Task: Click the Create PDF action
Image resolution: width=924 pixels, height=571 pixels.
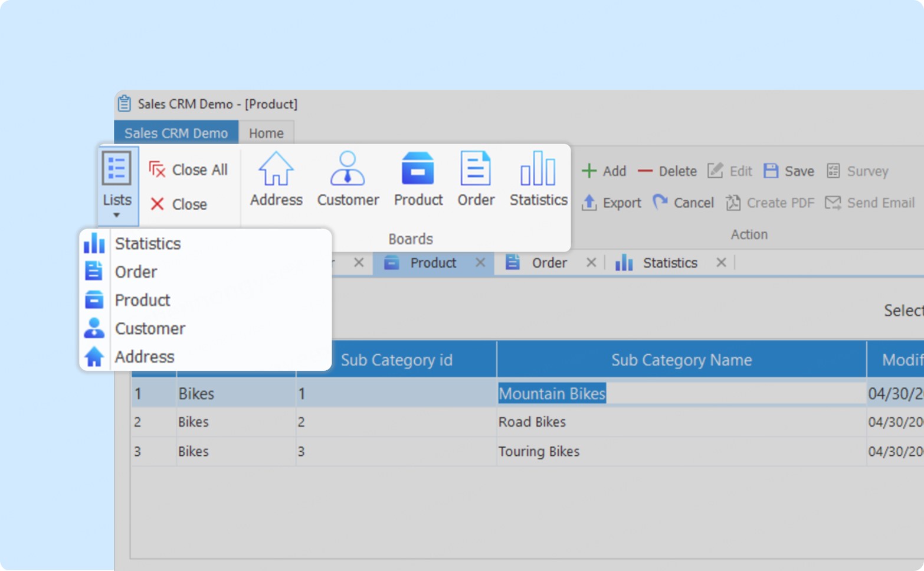Action: click(x=770, y=203)
